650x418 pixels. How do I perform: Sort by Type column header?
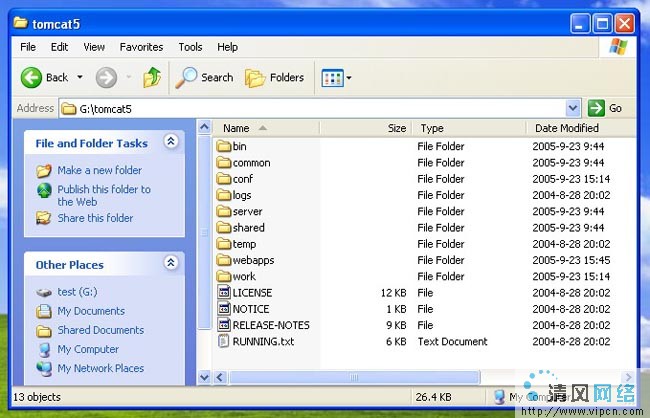pyautogui.click(x=469, y=128)
